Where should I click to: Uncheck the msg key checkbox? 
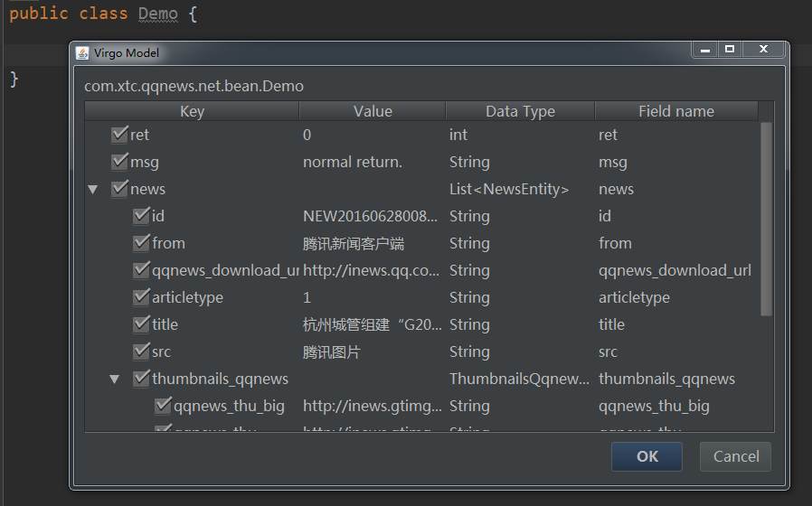tap(119, 162)
